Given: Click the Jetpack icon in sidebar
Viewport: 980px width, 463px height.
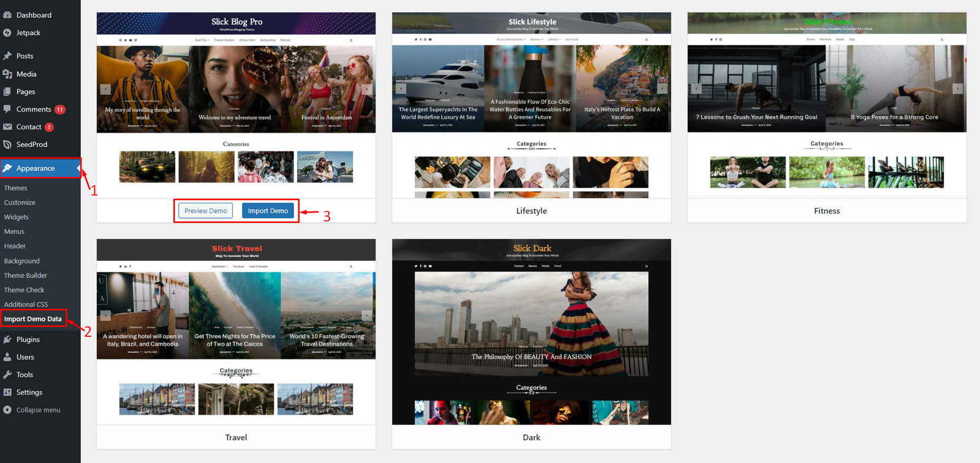Looking at the screenshot, I should coord(7,32).
